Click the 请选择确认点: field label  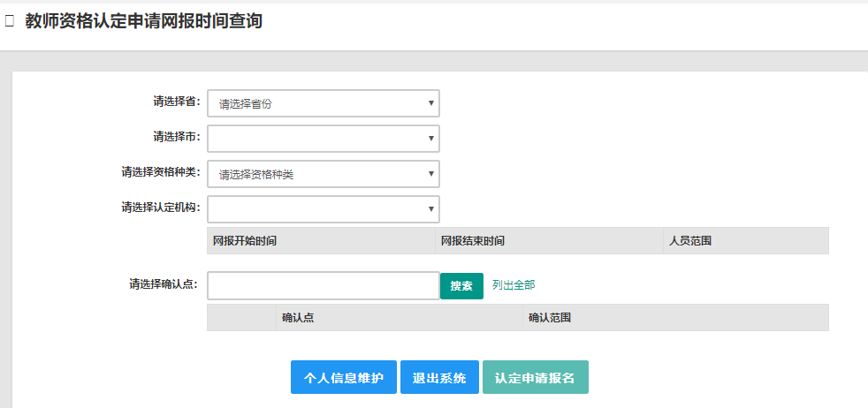pos(164,284)
